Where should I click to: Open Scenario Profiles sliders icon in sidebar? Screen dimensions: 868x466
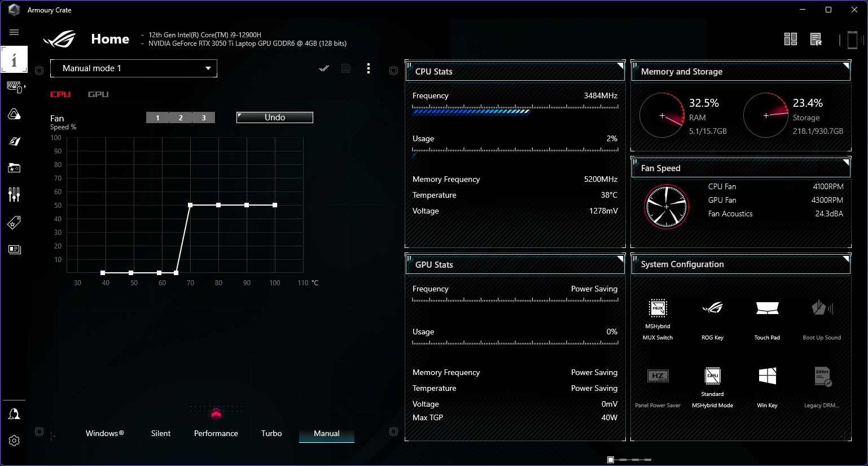14,195
